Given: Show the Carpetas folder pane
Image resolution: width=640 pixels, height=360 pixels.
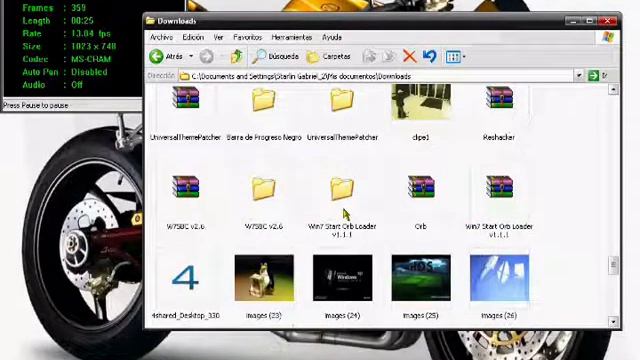Looking at the screenshot, I should point(329,57).
